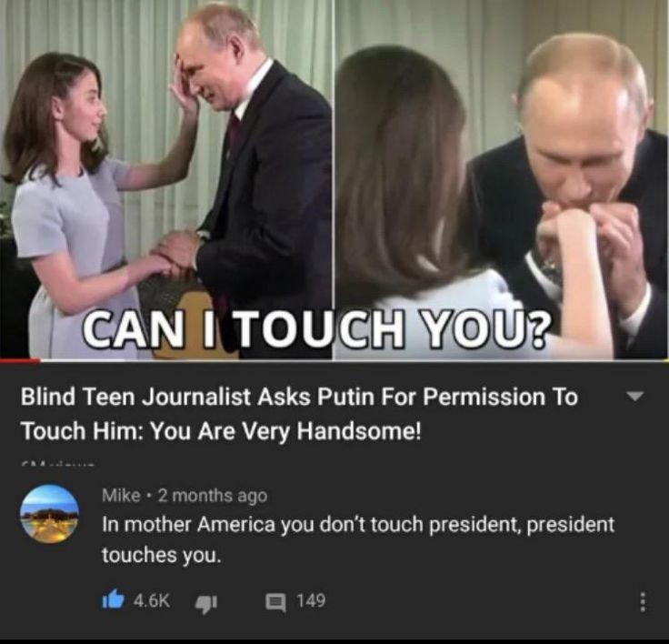Click the username Mike
Viewport: 669px width, 644px height.
pyautogui.click(x=121, y=496)
